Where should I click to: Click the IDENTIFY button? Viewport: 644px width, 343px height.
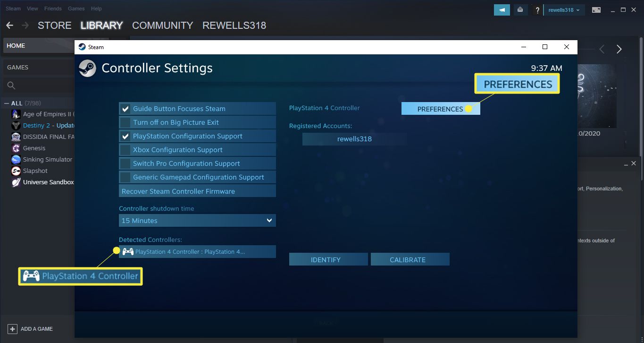coord(328,259)
